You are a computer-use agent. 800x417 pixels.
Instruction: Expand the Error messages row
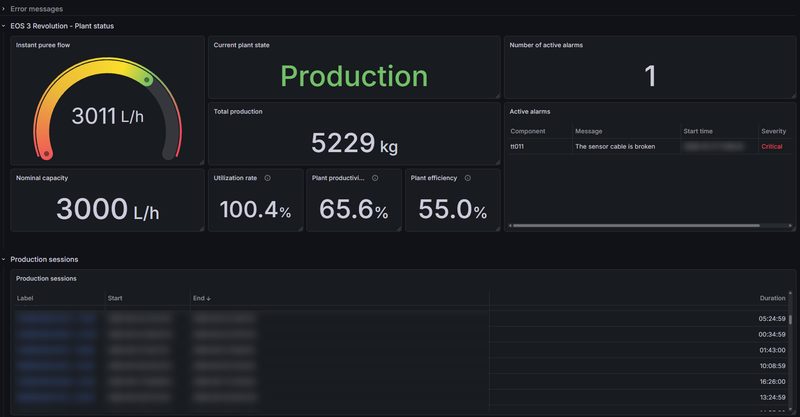[x=36, y=9]
